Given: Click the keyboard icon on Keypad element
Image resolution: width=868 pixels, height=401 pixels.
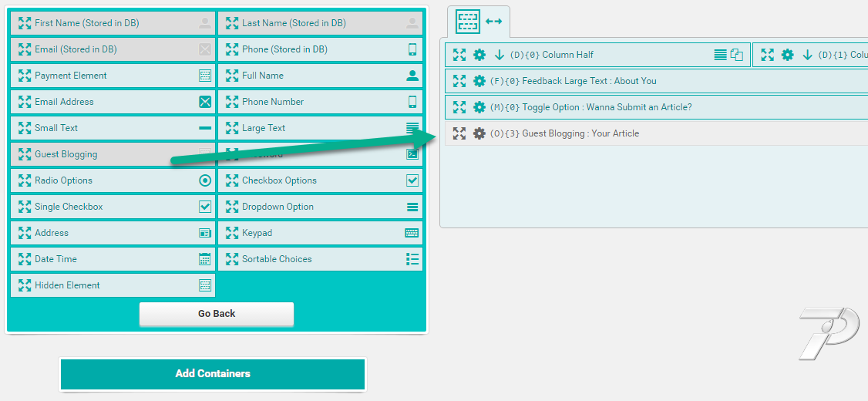Looking at the screenshot, I should tap(412, 233).
